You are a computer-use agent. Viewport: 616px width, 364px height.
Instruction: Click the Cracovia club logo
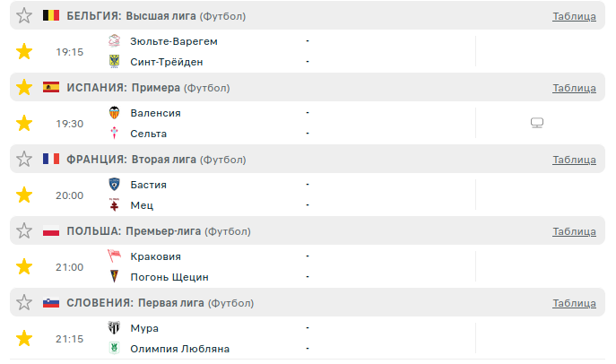pos(115,256)
